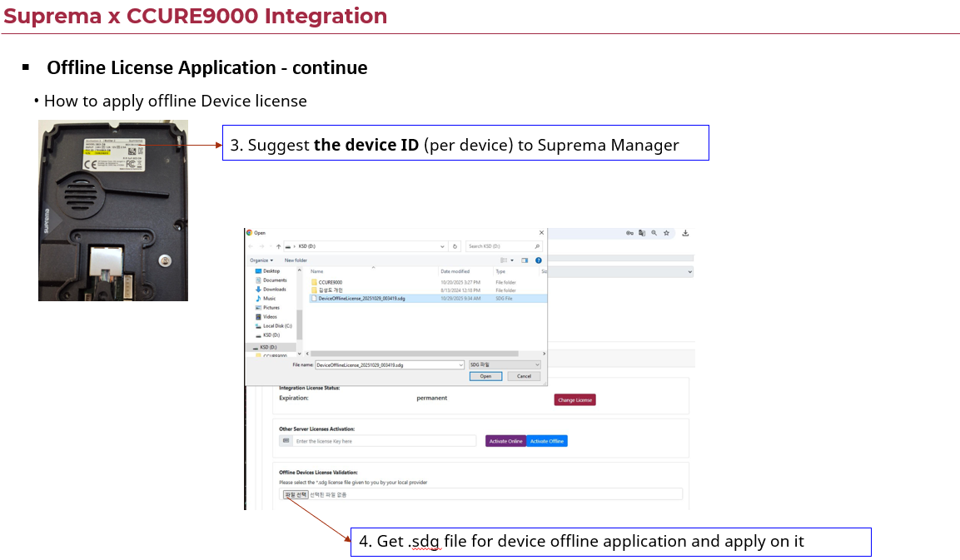Click the Cancel button in dialog
This screenshot has width=960, height=560.
pos(524,376)
